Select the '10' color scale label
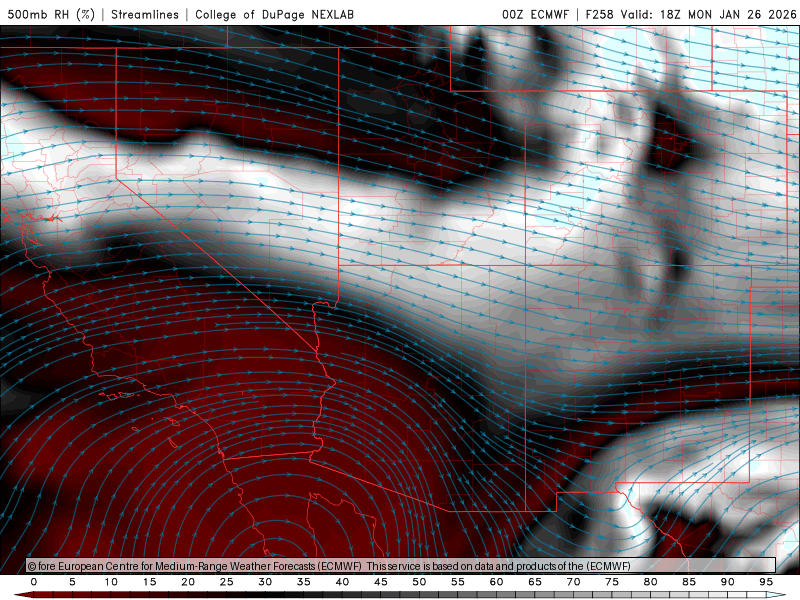The height and width of the screenshot is (600, 800). pyautogui.click(x=111, y=582)
